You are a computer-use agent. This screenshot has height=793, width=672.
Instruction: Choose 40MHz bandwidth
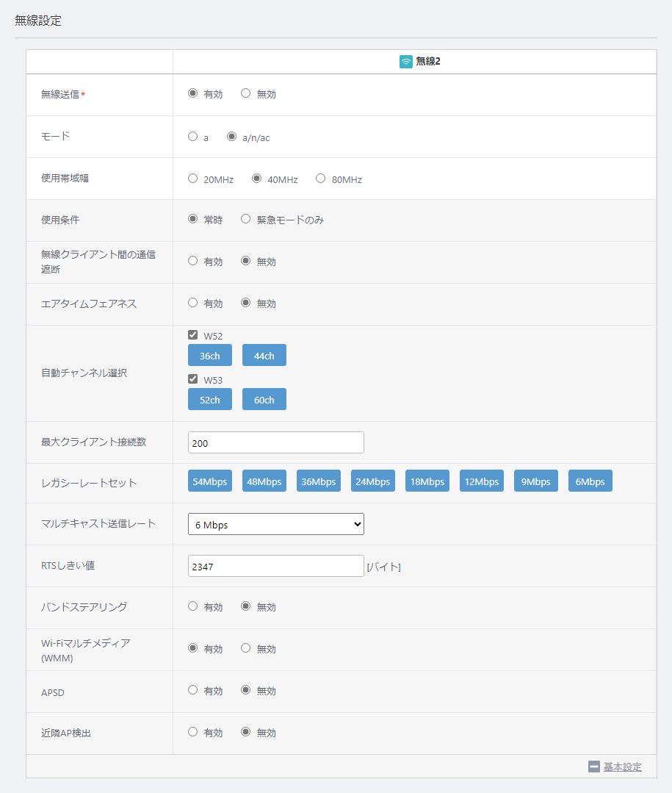[256, 179]
